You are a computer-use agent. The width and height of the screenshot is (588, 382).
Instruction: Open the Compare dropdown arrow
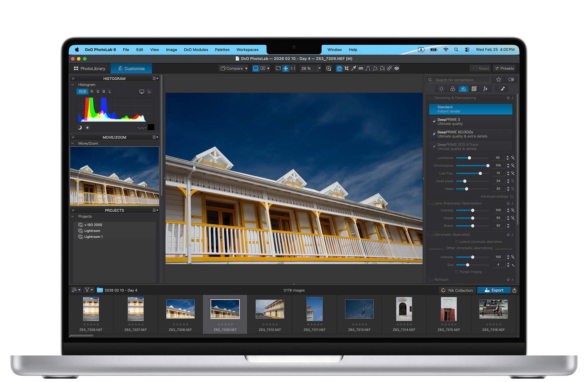pos(246,69)
